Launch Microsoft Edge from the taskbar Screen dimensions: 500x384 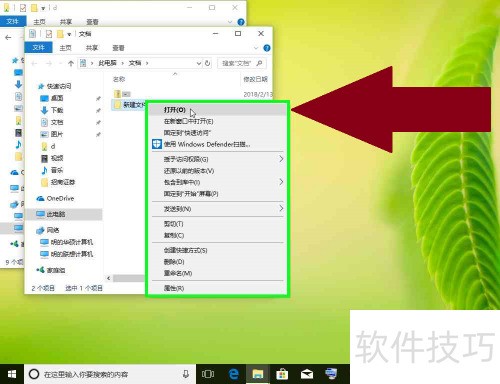tap(234, 374)
